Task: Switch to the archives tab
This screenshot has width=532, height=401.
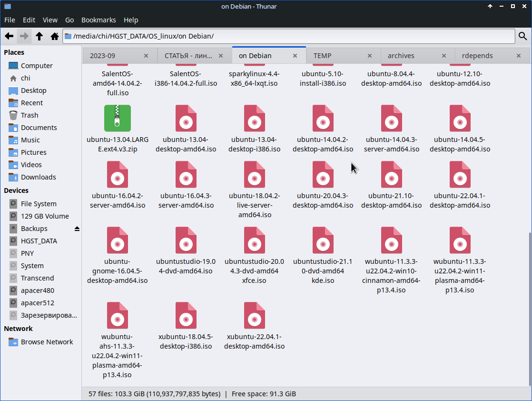Action: click(417, 56)
